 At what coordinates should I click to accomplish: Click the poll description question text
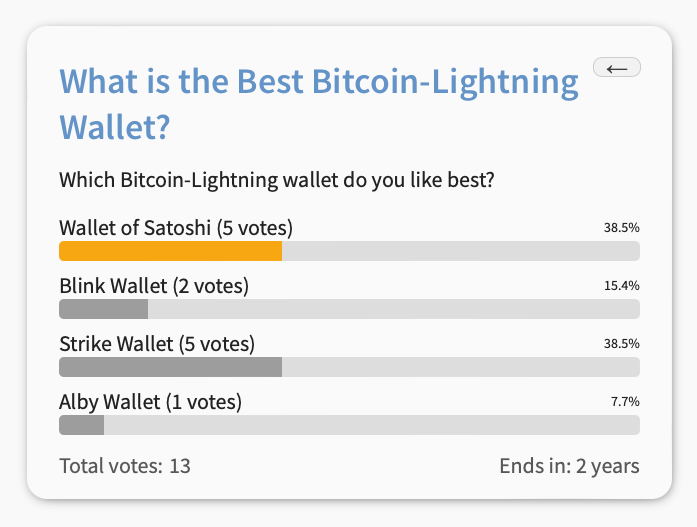[x=278, y=181]
